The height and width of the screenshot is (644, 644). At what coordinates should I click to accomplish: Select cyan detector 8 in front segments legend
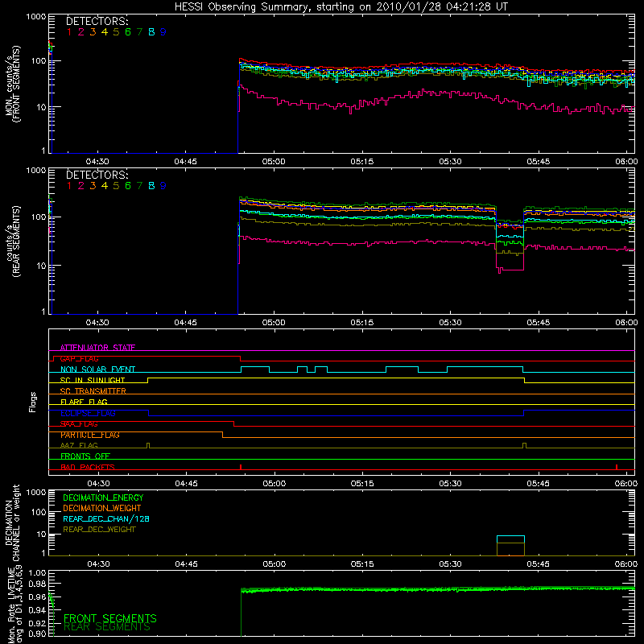coord(151,32)
